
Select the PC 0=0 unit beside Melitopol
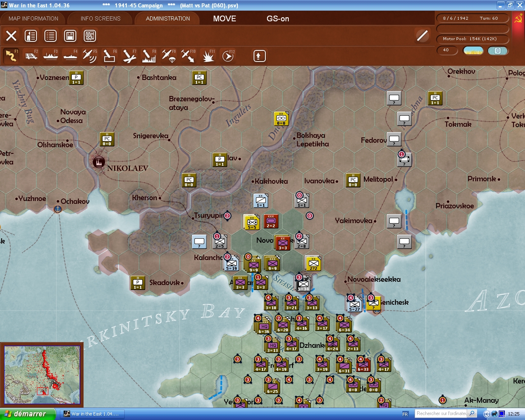coord(353,180)
